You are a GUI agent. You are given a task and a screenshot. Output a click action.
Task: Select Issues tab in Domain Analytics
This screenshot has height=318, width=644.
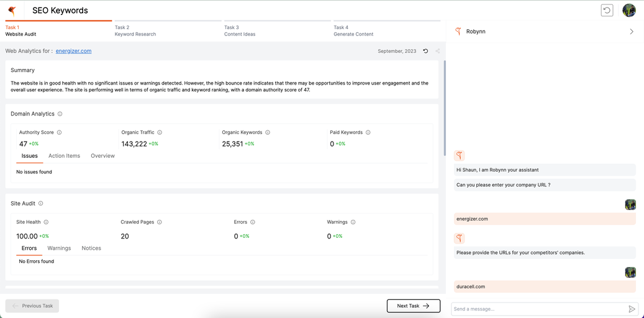(30, 156)
